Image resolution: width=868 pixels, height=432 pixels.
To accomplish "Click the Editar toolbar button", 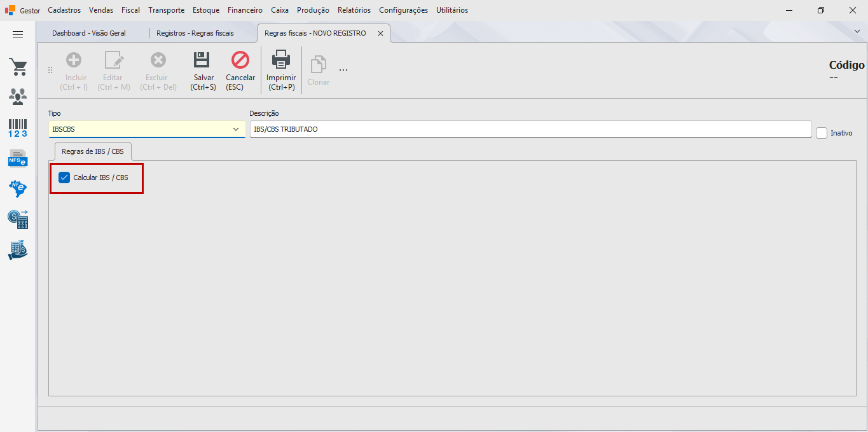I will click(114, 71).
